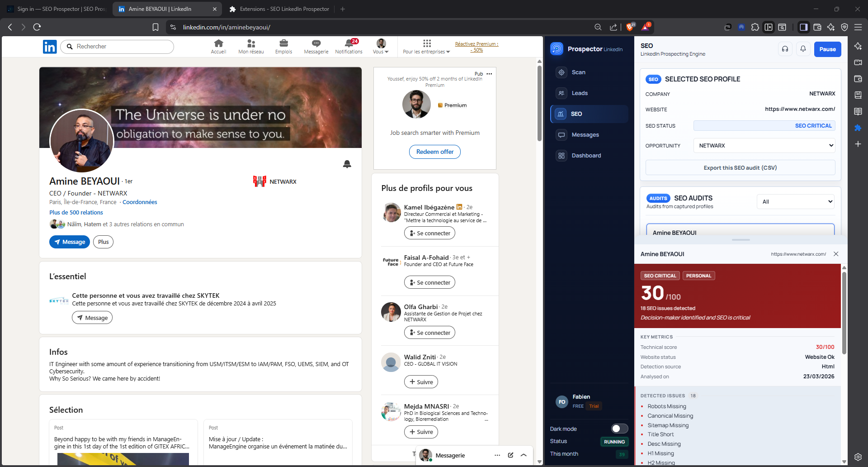Expand the Vous menu in LinkedIn navbar

click(381, 46)
